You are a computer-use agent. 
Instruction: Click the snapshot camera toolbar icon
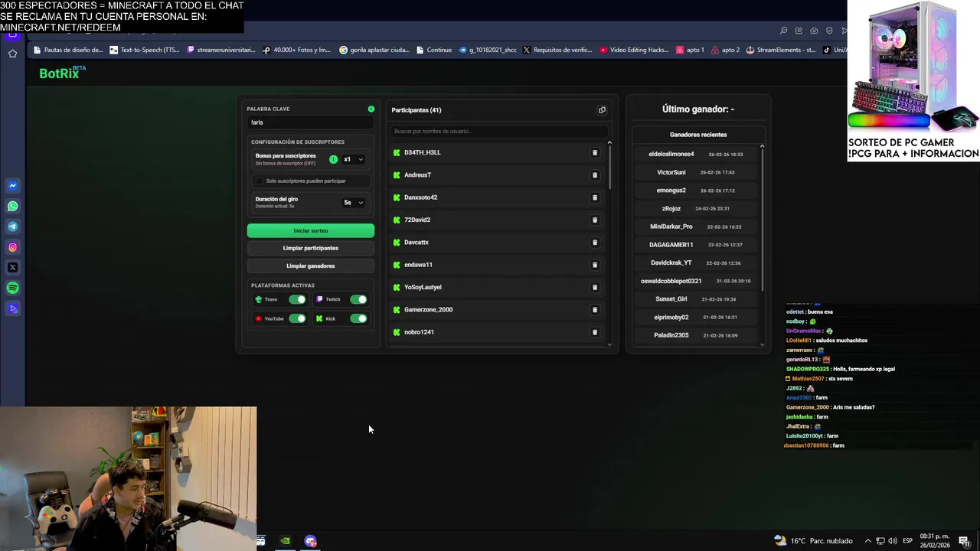pos(814,31)
